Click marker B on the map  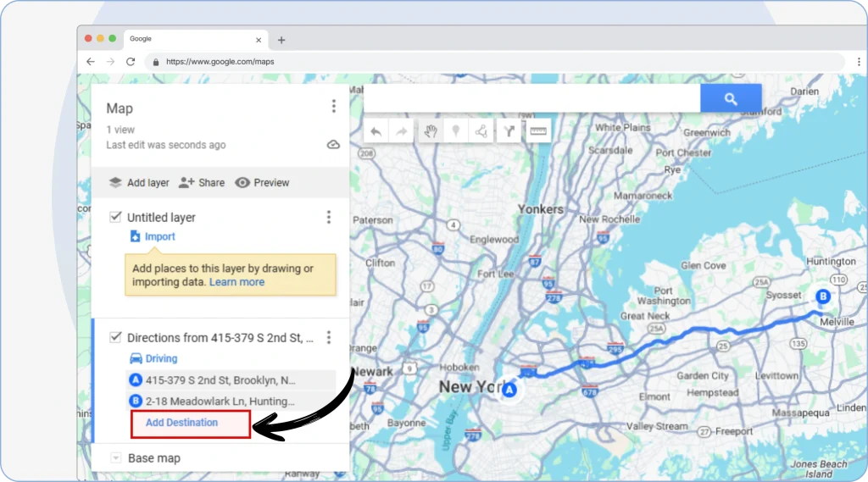(823, 296)
